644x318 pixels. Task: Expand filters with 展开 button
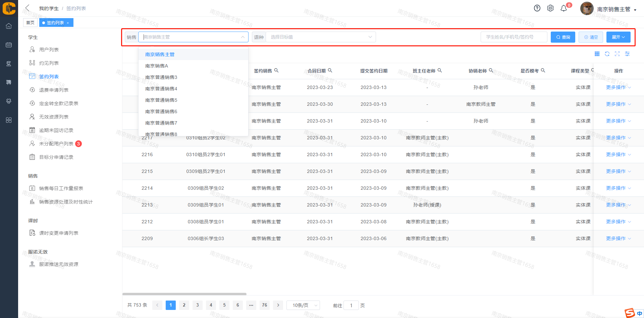618,37
